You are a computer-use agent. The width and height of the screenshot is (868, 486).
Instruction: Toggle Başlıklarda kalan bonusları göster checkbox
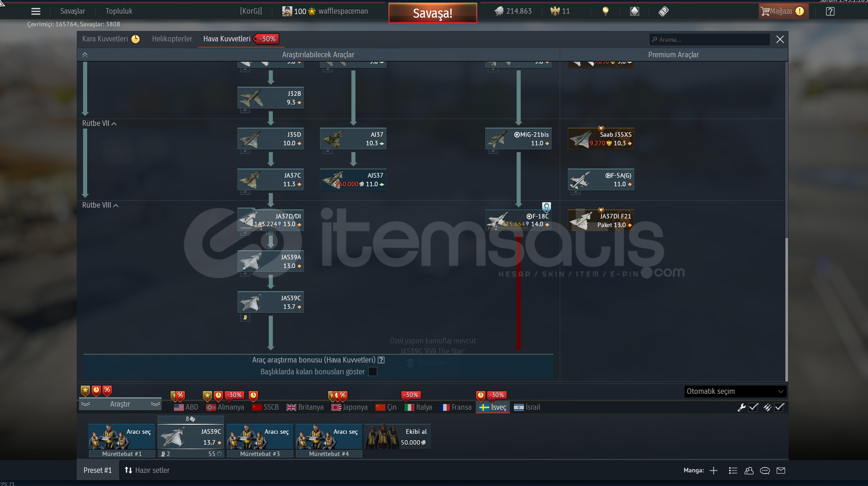point(373,372)
